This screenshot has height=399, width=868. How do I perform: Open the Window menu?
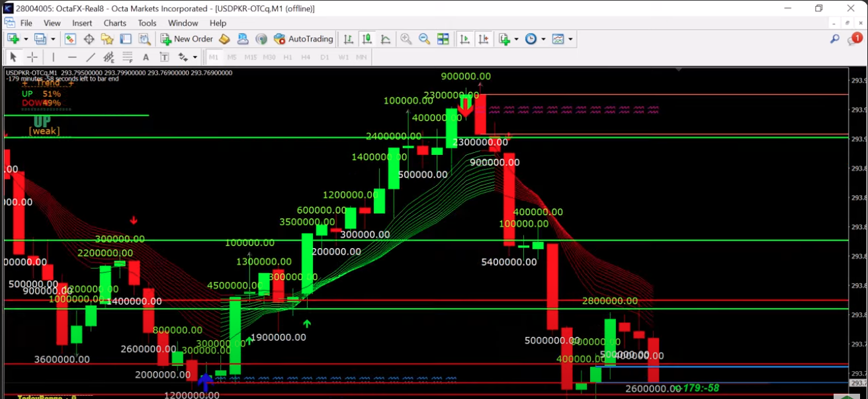(x=183, y=23)
